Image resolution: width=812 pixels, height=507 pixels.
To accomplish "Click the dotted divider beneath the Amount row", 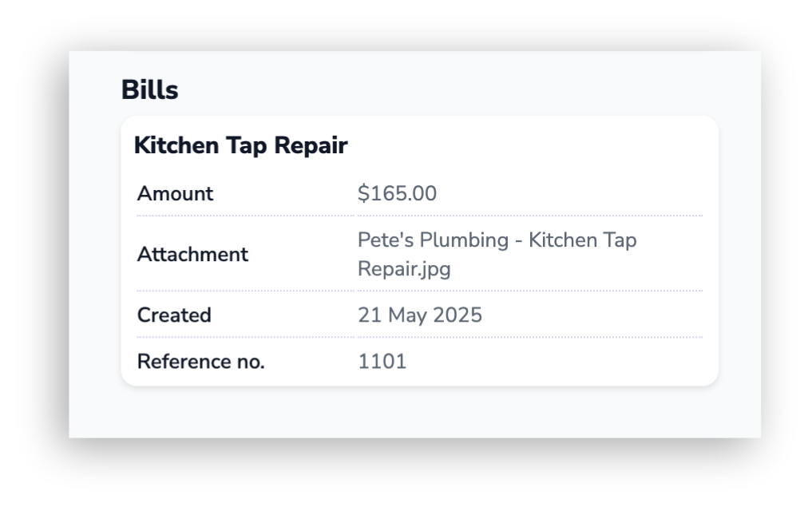I will coord(419,216).
